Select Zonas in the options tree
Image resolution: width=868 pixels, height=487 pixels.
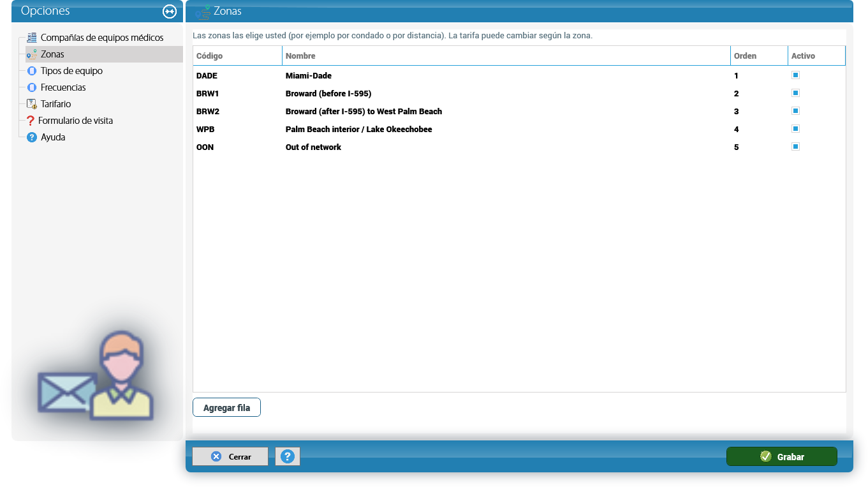(x=52, y=54)
